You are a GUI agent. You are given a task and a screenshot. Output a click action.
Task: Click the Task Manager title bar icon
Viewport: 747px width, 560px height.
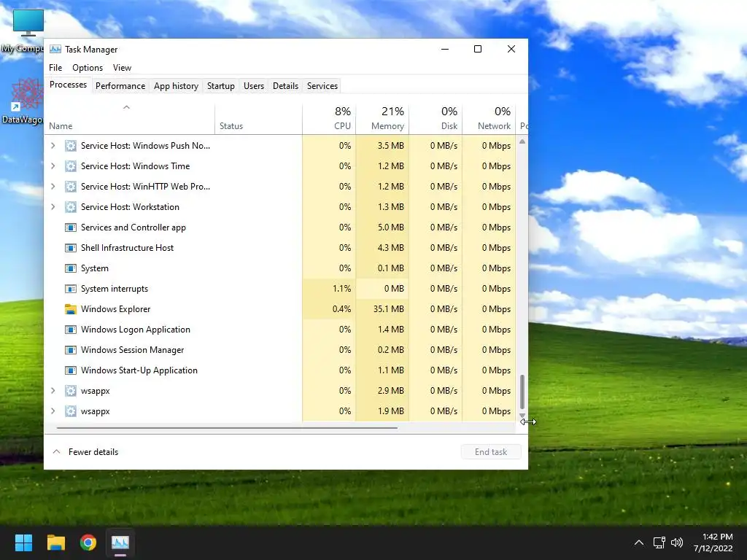point(55,49)
